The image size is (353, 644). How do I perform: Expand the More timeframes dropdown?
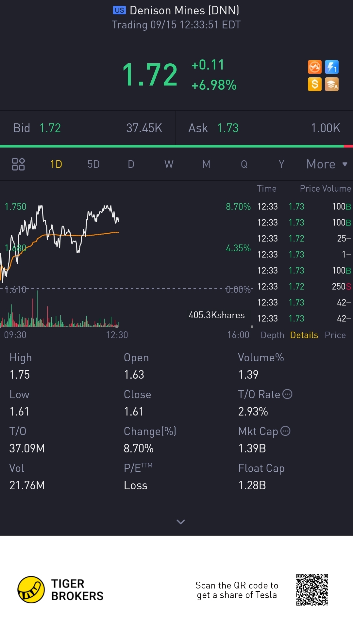327,164
